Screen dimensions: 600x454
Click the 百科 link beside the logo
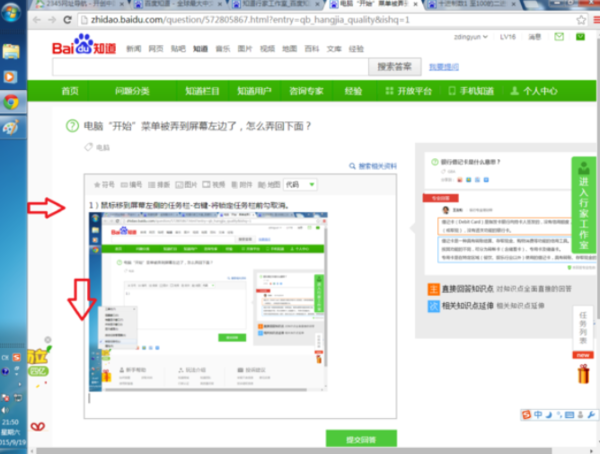pos(311,49)
